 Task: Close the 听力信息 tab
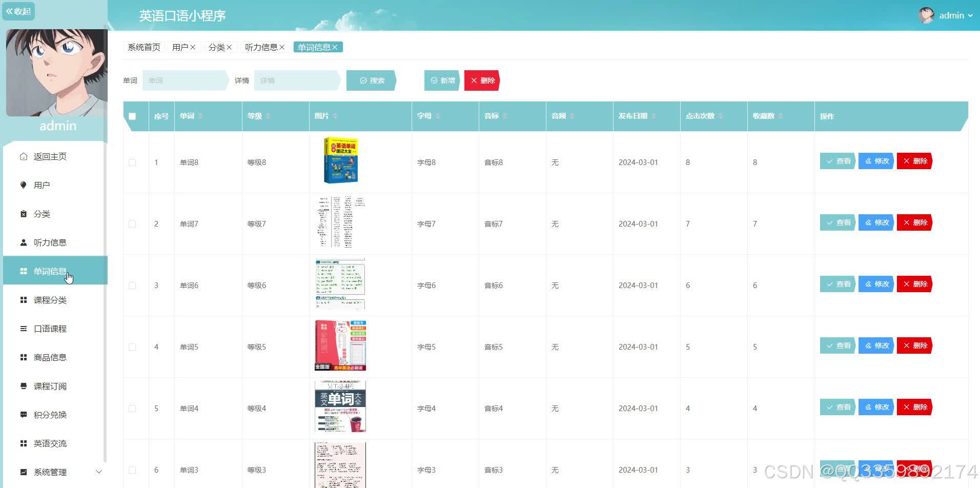pos(282,47)
